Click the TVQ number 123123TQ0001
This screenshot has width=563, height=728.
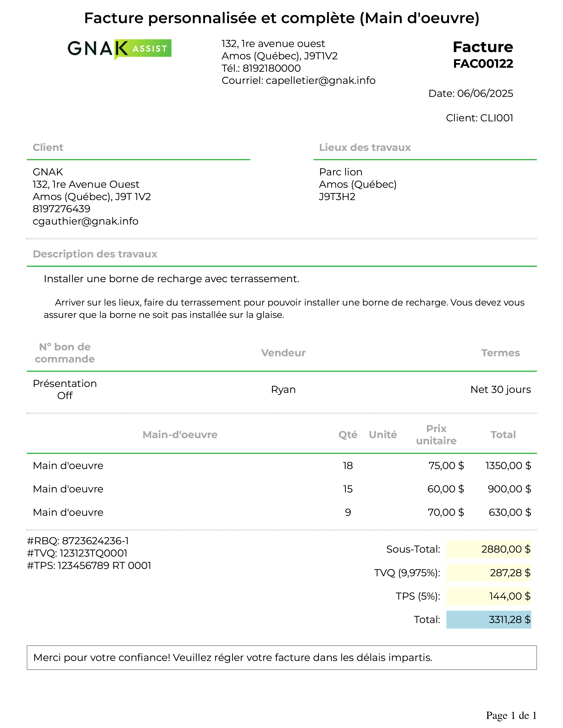[93, 553]
